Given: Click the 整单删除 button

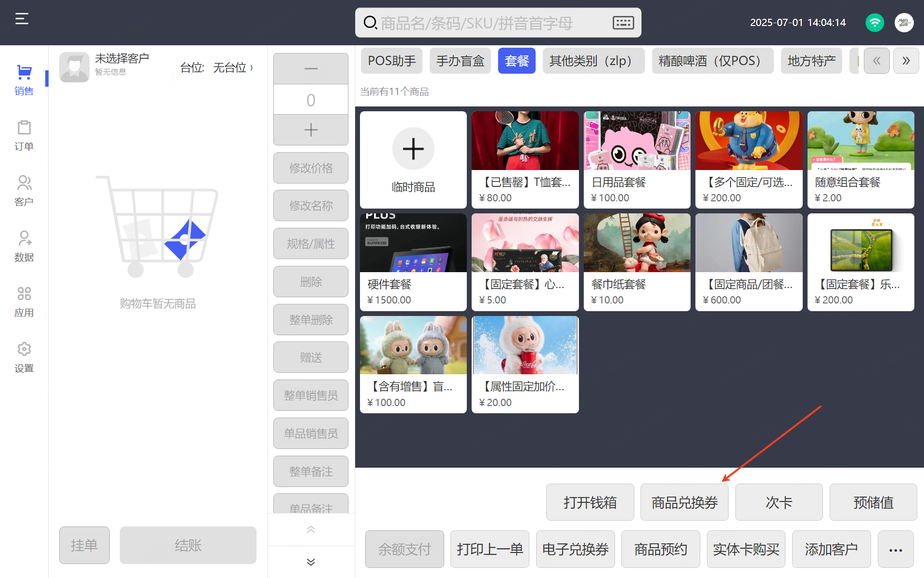Looking at the screenshot, I should [311, 320].
